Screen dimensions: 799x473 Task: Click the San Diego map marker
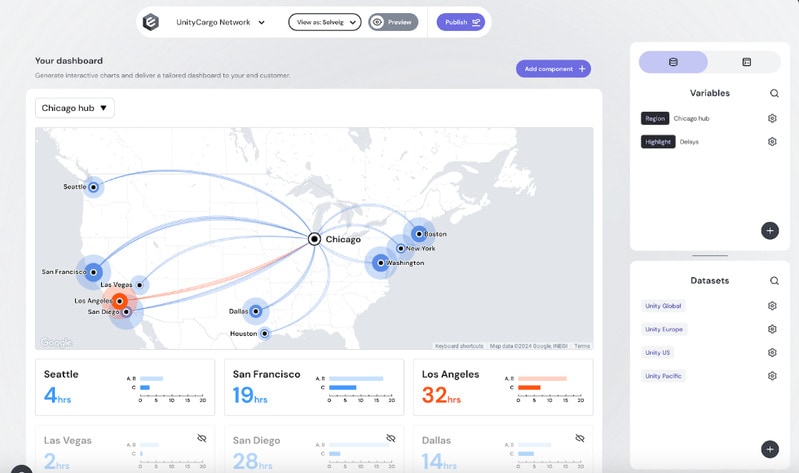(x=126, y=312)
